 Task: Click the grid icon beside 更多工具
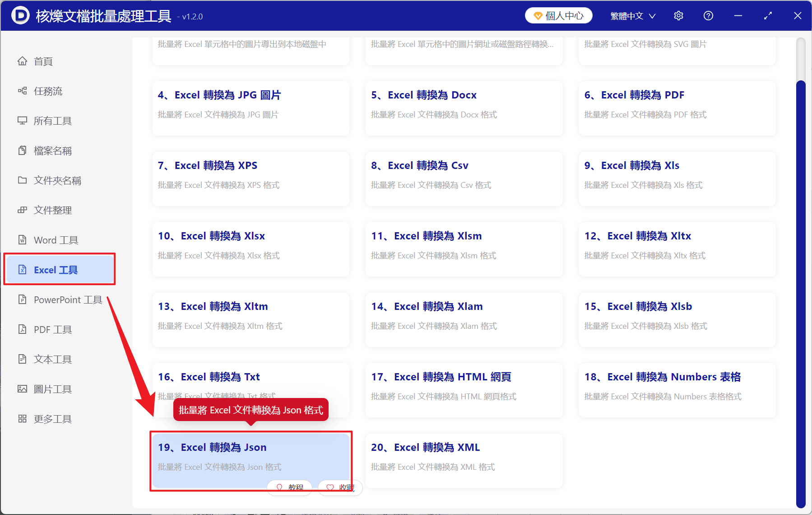22,419
